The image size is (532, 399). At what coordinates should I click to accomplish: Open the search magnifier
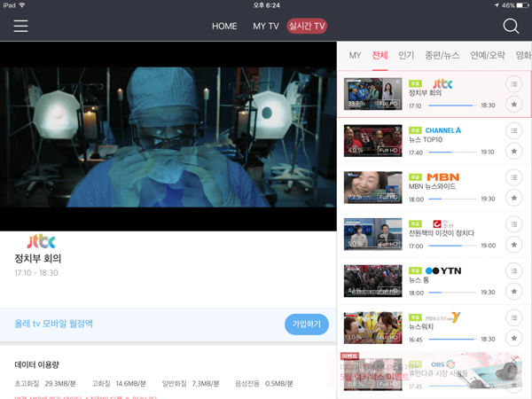tap(511, 26)
